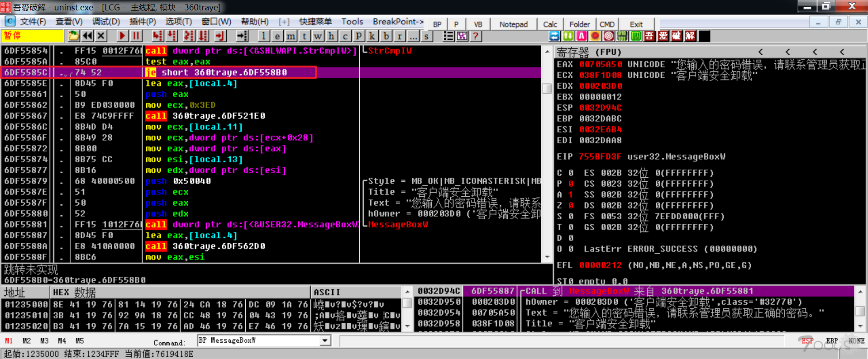The image size is (868, 359).
Task: Click the Notepad button
Action: tap(514, 24)
